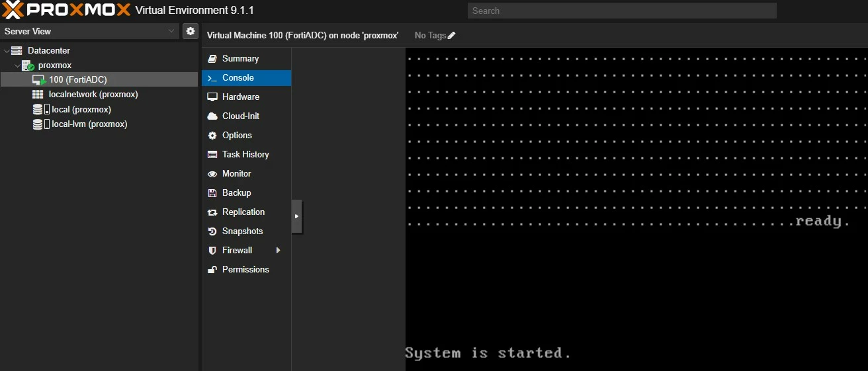This screenshot has width=868, height=371.
Task: Click the local storage database icon
Action: click(x=41, y=110)
